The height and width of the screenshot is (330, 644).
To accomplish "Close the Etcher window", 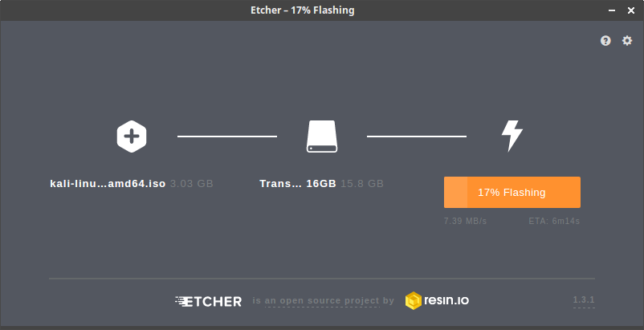I will pos(631,10).
